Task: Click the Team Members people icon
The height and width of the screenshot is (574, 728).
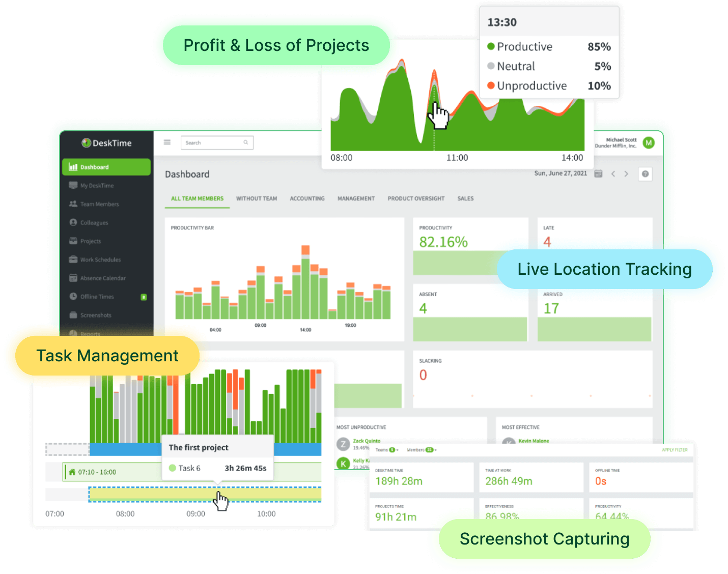Action: click(x=73, y=204)
